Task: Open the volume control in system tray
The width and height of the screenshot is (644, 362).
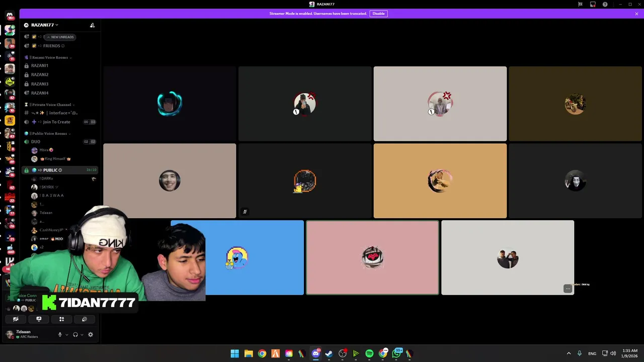Action: (613, 353)
